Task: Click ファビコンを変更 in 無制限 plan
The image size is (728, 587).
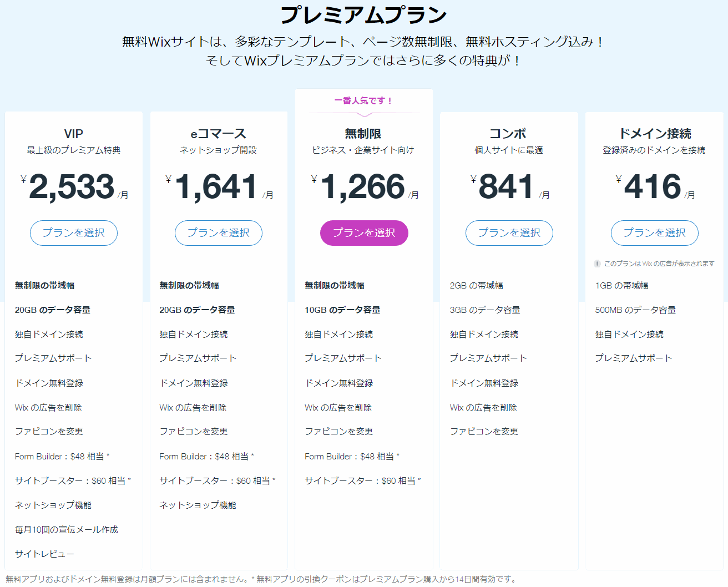Action: pos(339,432)
